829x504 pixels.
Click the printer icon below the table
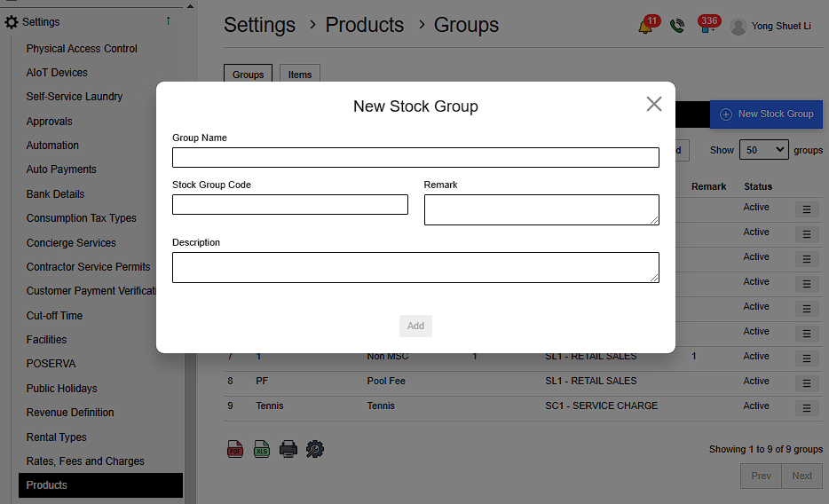coord(288,449)
